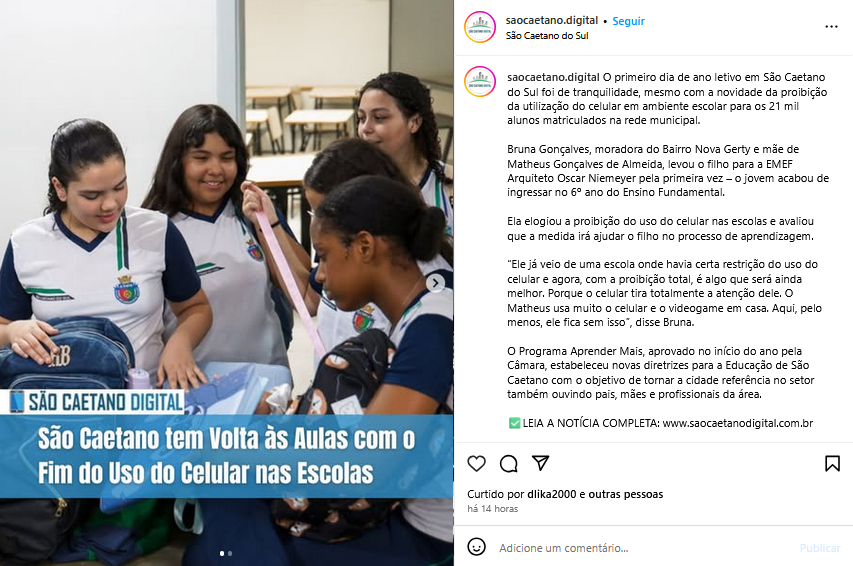Open São Caetano do Sul location
Image resolution: width=853 pixels, height=566 pixels.
pyautogui.click(x=547, y=36)
